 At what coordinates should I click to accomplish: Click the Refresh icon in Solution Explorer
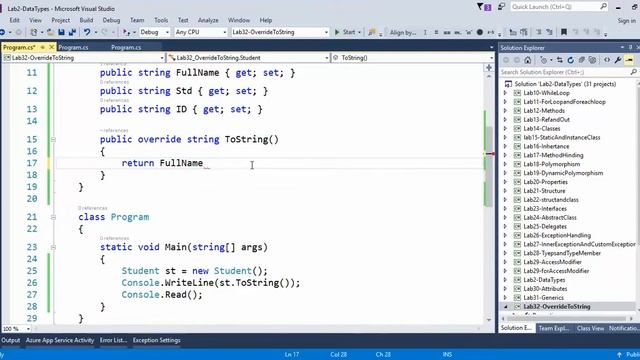coord(570,60)
